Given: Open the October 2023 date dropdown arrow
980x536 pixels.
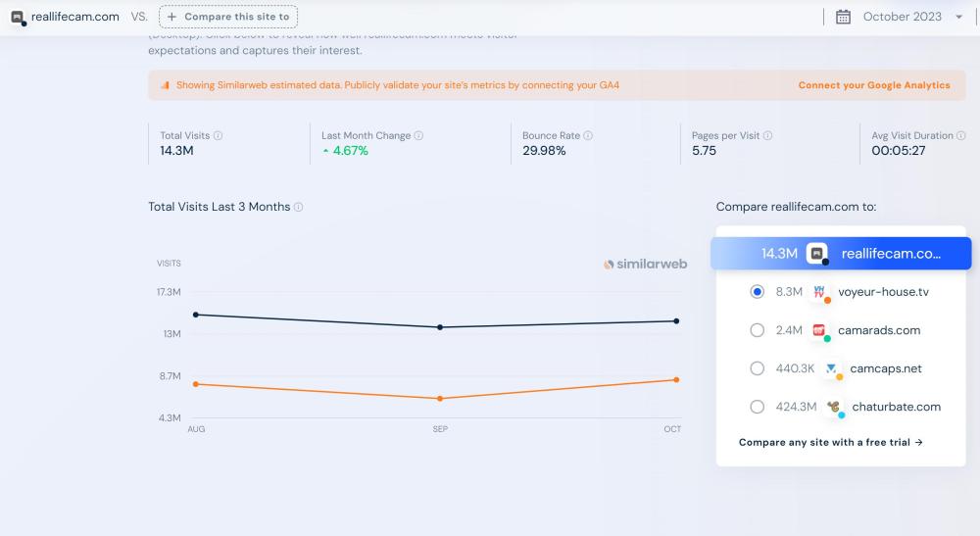Looking at the screenshot, I should (958, 17).
